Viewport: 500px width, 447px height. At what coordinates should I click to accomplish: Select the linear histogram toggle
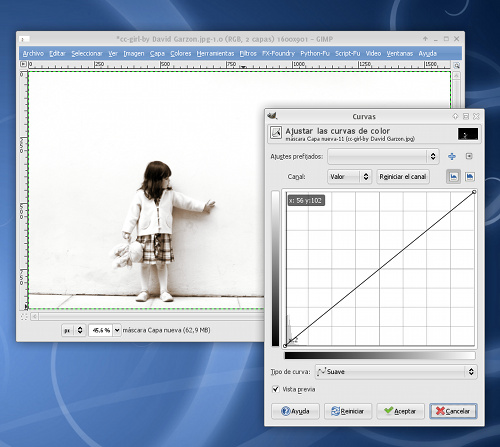click(453, 177)
